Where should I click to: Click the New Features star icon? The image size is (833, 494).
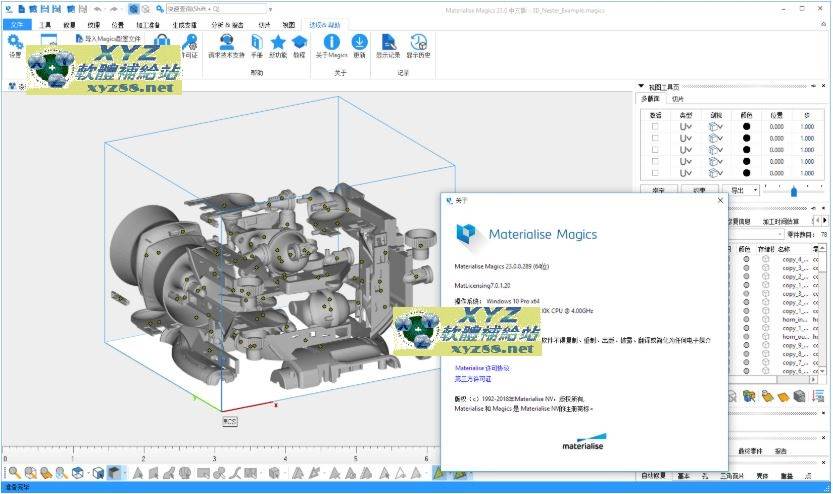278,42
